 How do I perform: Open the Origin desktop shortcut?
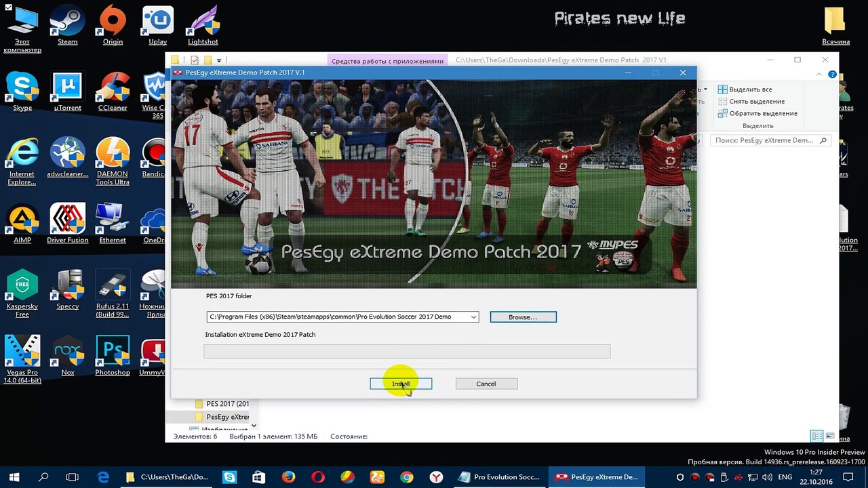tap(113, 26)
